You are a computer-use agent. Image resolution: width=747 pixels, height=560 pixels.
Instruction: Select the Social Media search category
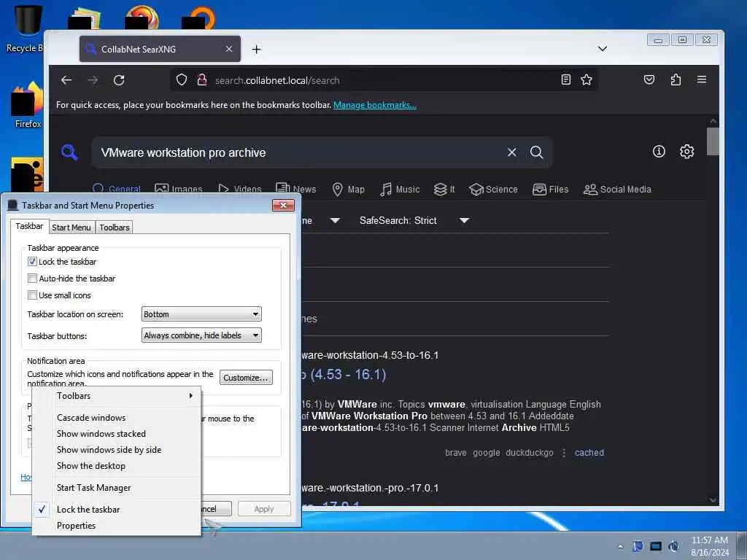coord(617,189)
